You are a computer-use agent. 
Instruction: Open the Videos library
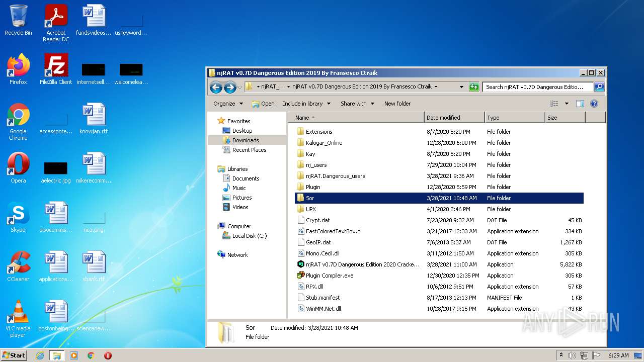click(240, 207)
